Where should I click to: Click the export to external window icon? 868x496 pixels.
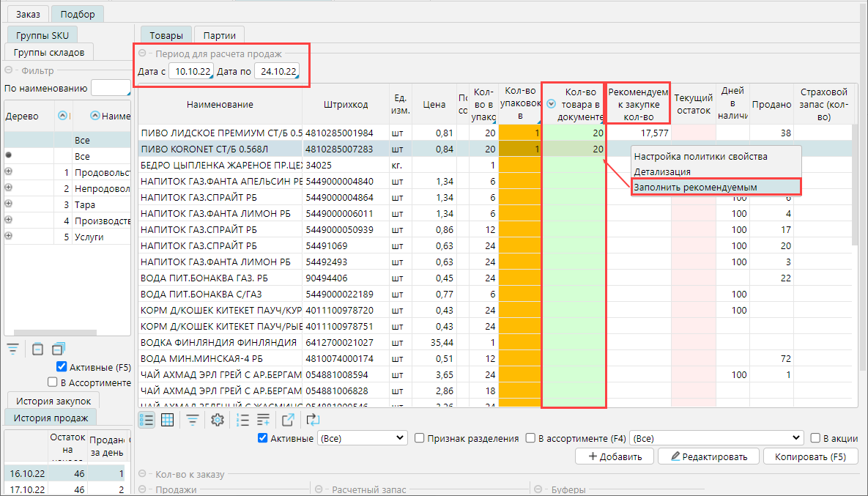pos(288,420)
